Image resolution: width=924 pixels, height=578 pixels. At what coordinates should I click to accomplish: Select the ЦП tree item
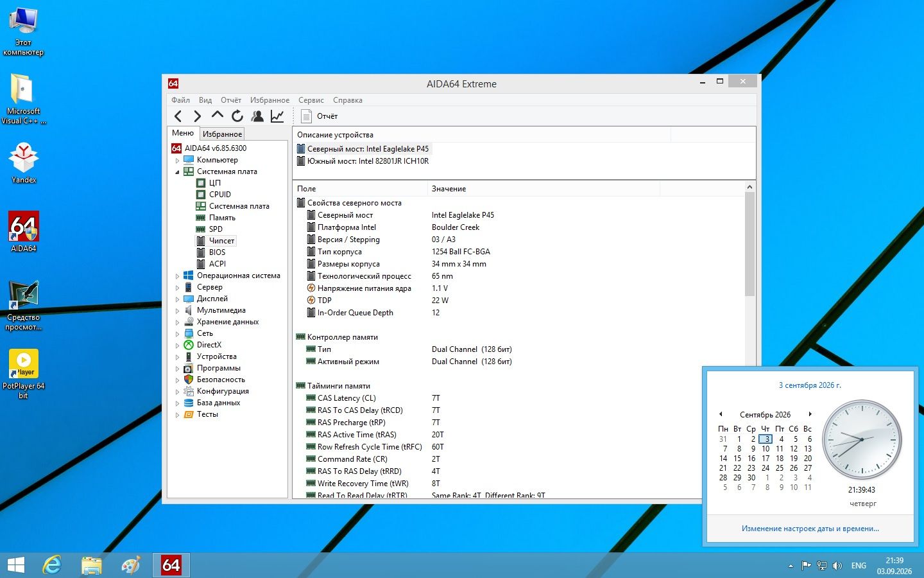pos(214,183)
